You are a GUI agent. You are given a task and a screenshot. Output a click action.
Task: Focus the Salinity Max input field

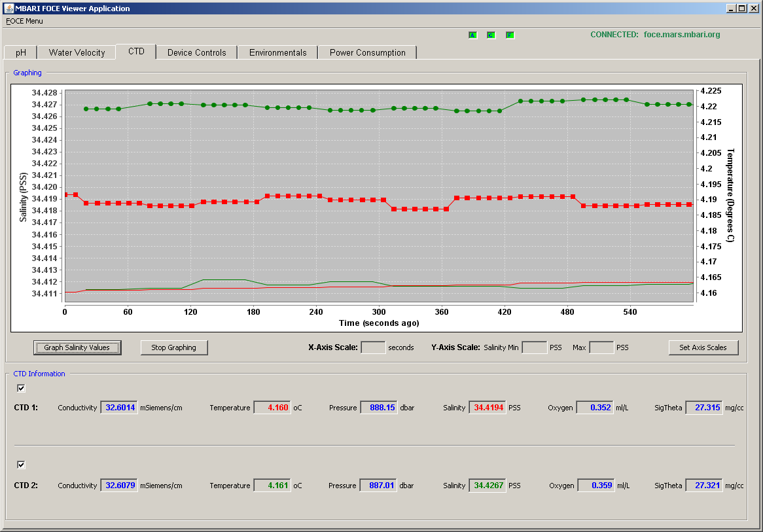point(601,347)
